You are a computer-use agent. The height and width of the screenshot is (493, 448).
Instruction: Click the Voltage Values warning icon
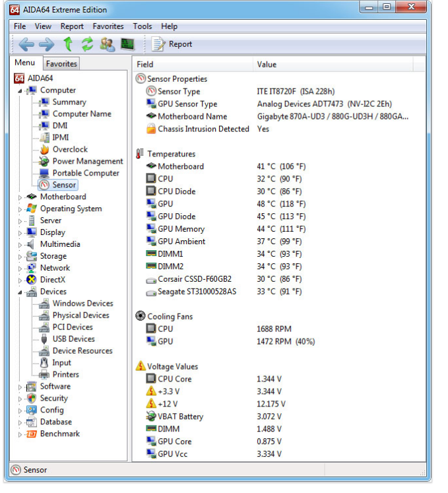[x=141, y=366]
